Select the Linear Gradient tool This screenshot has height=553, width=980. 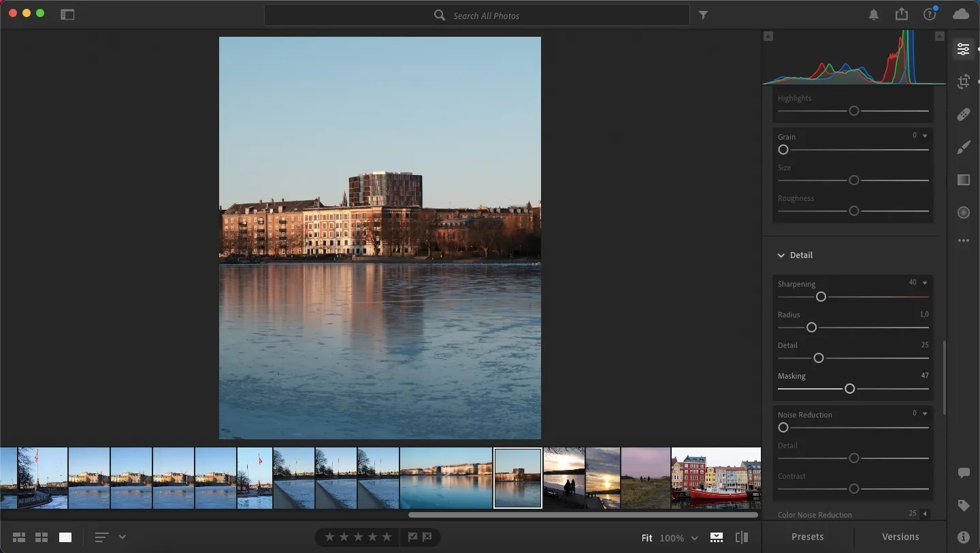click(963, 180)
